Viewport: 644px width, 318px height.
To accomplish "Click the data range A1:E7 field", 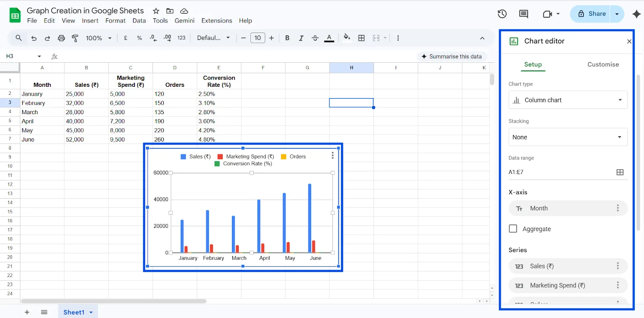I will click(x=561, y=172).
